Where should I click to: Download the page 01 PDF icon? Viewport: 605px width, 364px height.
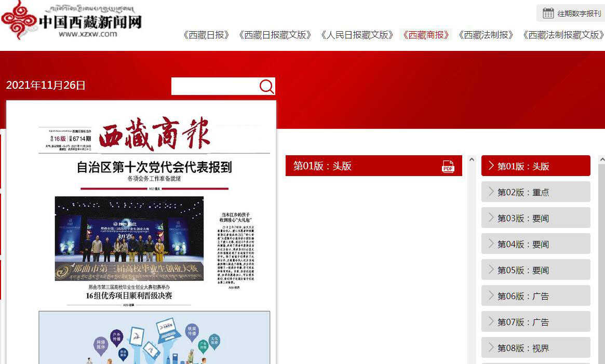pos(448,166)
